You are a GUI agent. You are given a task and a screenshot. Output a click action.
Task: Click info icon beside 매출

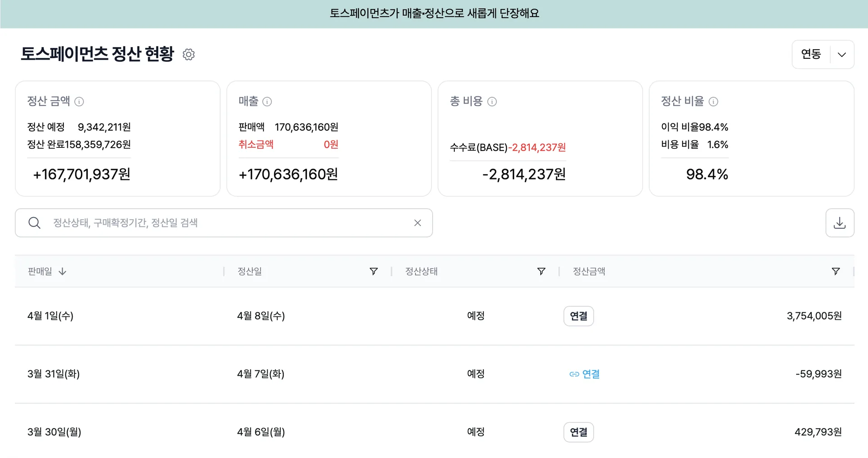(x=267, y=101)
